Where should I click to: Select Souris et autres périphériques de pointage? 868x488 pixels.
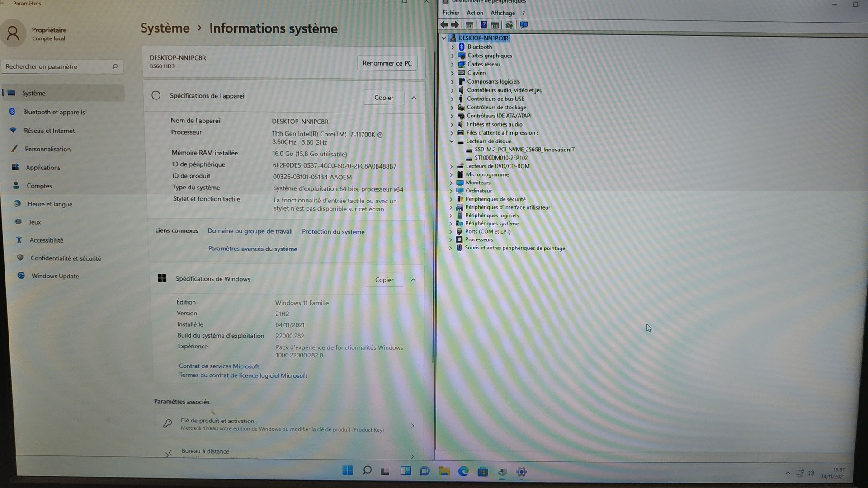pyautogui.click(x=515, y=248)
